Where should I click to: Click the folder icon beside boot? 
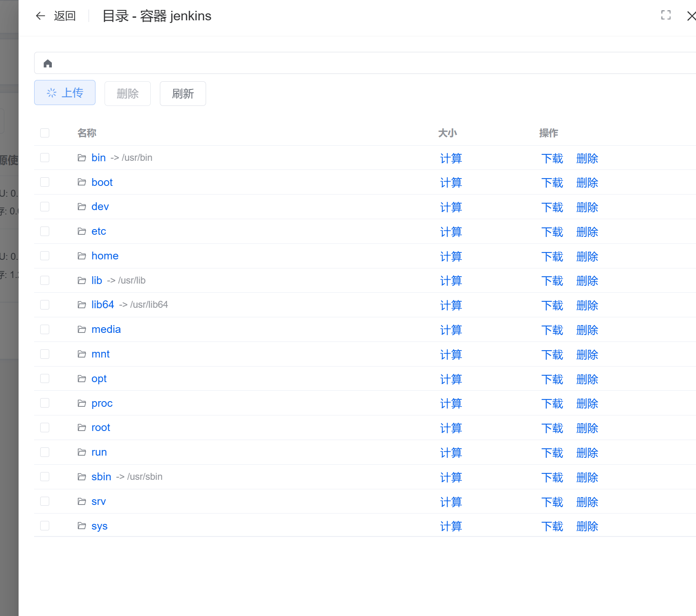(x=82, y=182)
